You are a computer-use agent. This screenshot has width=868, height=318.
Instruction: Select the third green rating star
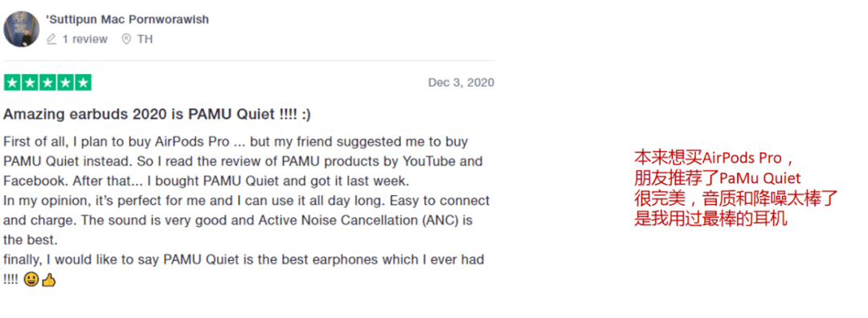[47, 83]
